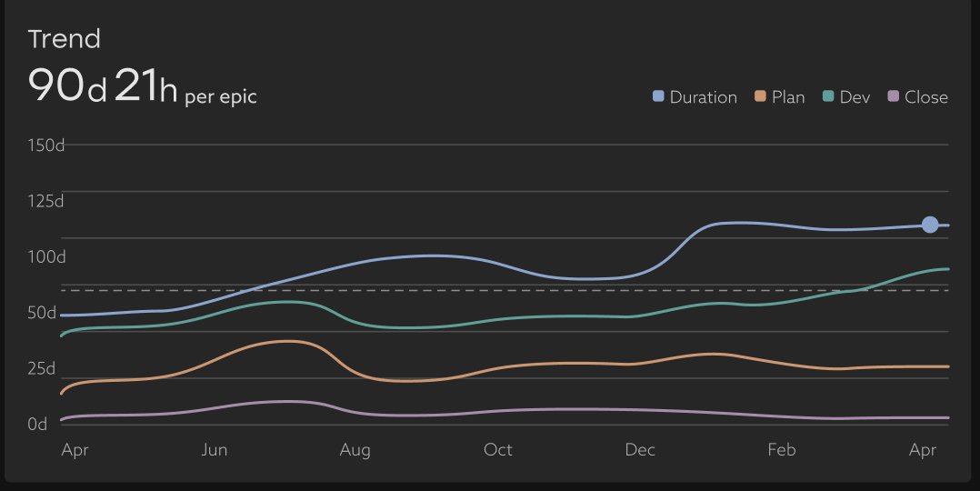Click the 25d y-axis label
Screen dimensions: 980x491
point(42,369)
